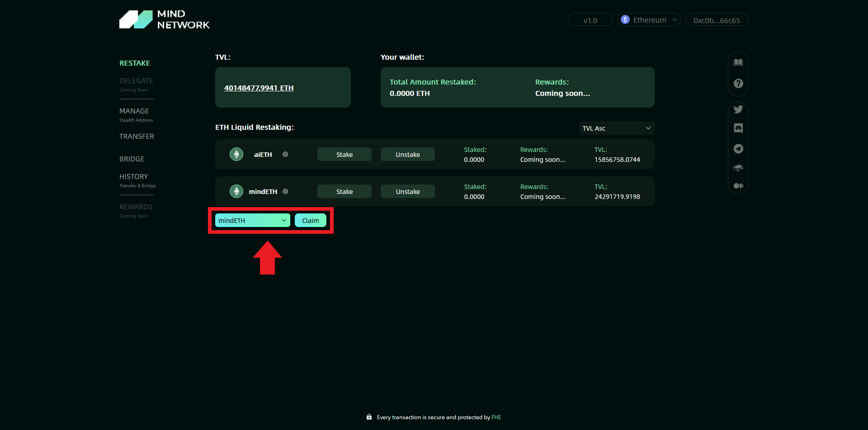The height and width of the screenshot is (430, 868).
Task: Open the Medium social icon
Action: [738, 186]
